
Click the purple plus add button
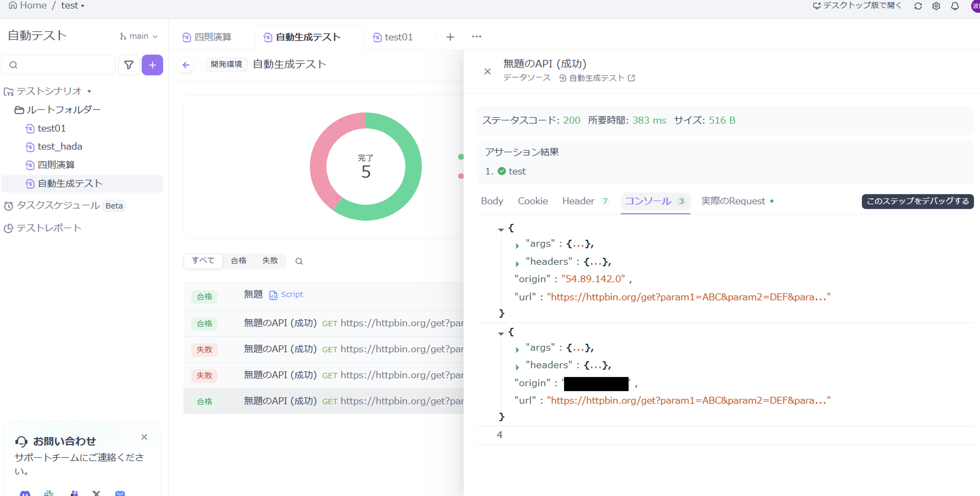152,65
